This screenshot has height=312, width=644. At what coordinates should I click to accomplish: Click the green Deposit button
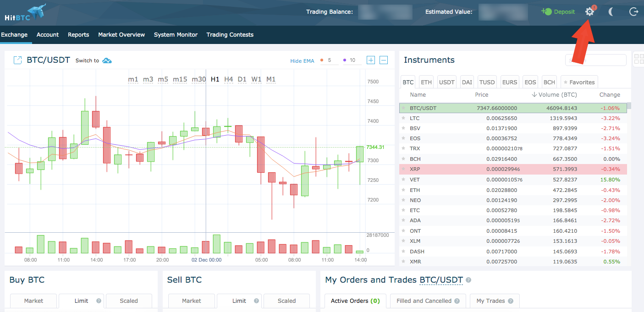point(558,12)
